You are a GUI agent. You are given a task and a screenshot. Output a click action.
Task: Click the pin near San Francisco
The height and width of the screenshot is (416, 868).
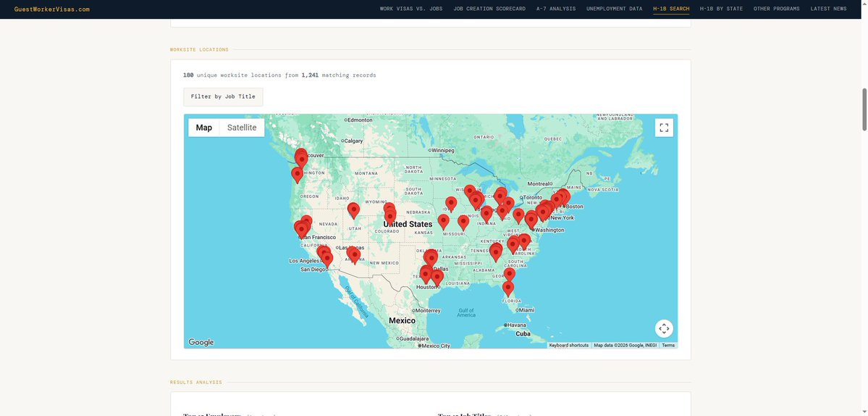pyautogui.click(x=301, y=230)
